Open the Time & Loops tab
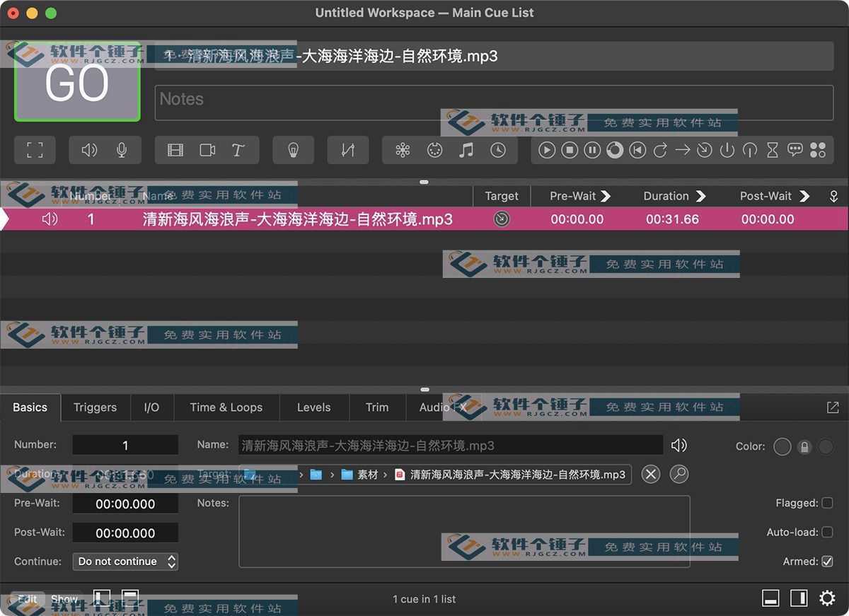The image size is (849, 616). click(x=226, y=407)
